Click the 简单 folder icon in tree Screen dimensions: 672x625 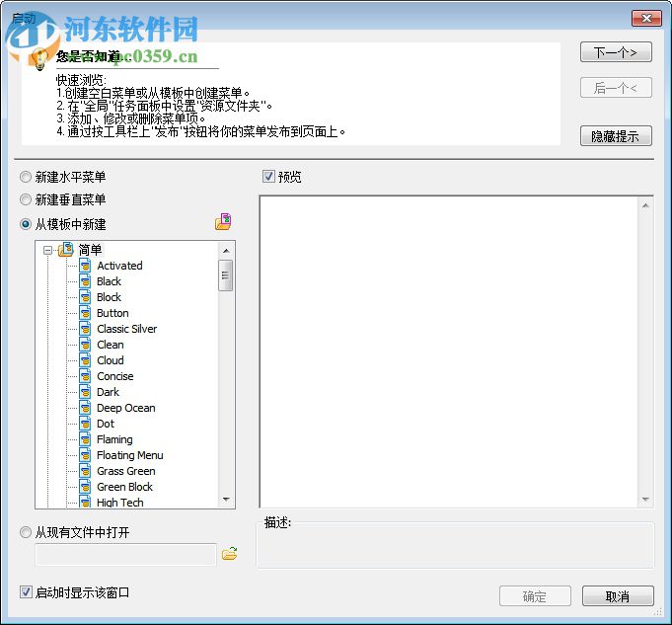pyautogui.click(x=66, y=249)
